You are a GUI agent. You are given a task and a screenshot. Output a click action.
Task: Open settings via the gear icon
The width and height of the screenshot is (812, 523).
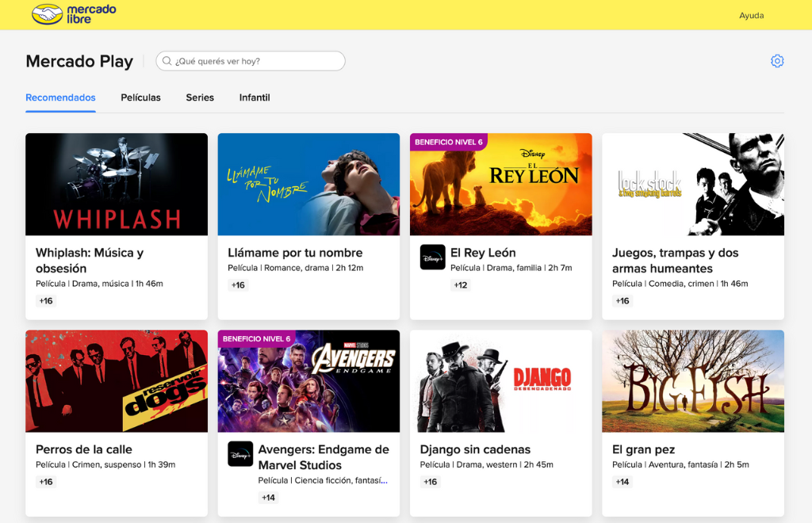click(777, 61)
